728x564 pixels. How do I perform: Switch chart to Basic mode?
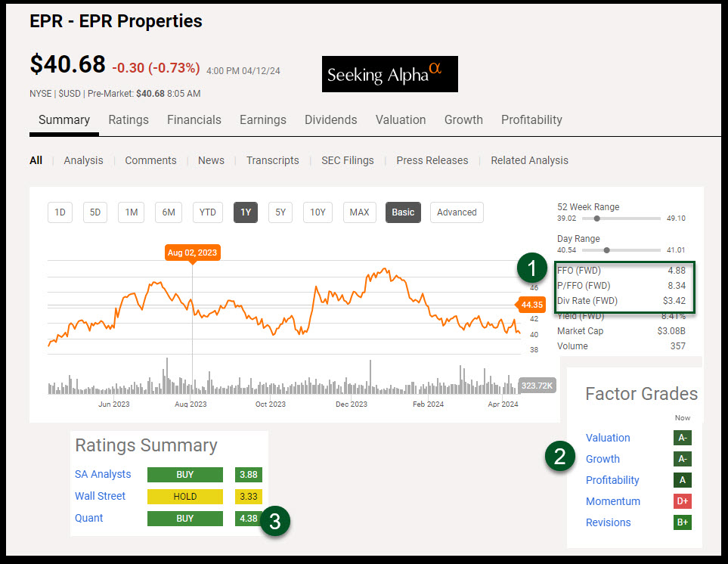(403, 212)
